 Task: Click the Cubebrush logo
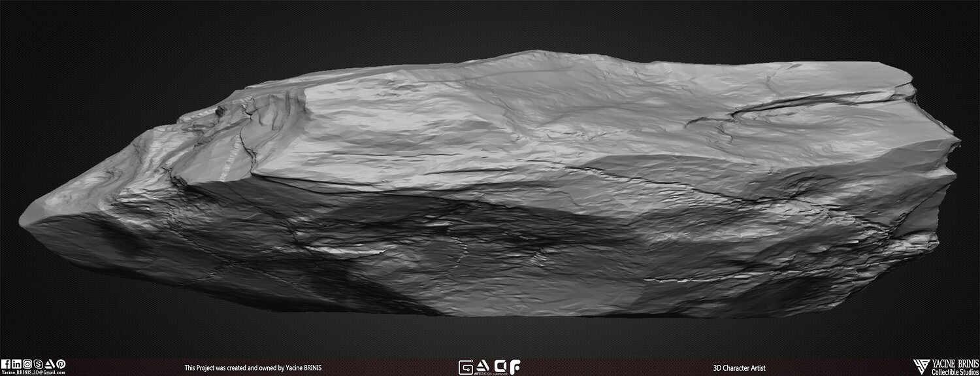tap(500, 366)
